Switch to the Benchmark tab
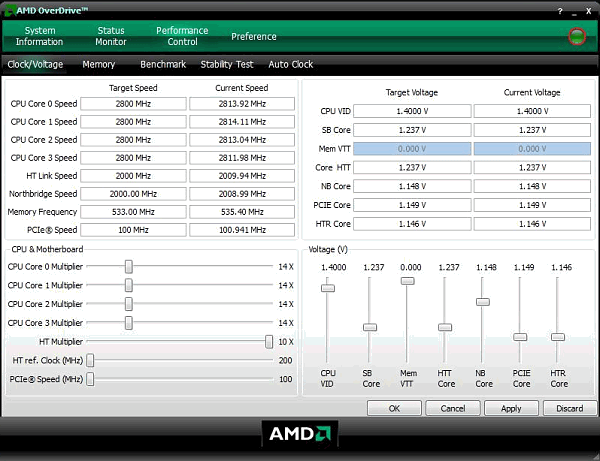600x461 pixels. pos(163,65)
